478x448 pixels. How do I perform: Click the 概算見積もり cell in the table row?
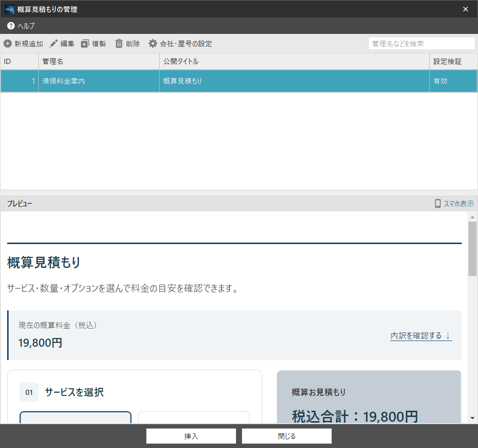click(294, 81)
